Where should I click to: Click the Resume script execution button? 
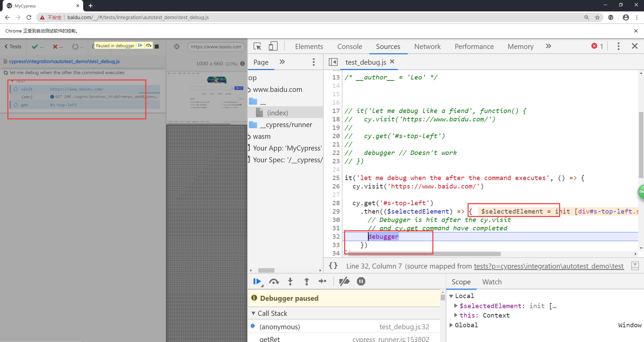(258, 281)
